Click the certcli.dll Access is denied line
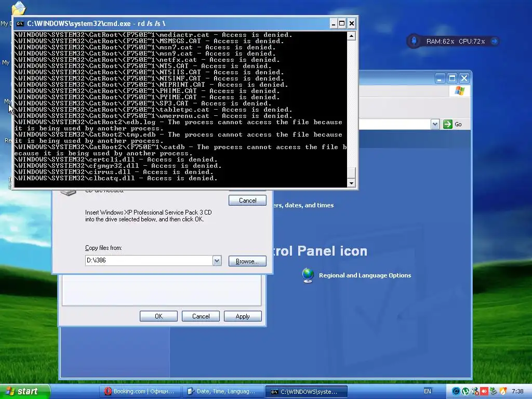Screen dimensions: 532x399 click(x=116, y=159)
